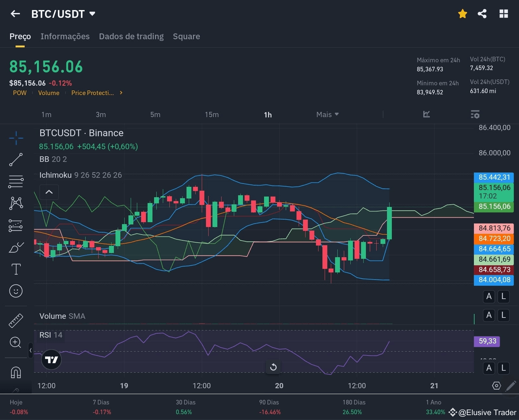Viewport: 519px width, 420px height.
Task: Open the RSI 14 indicator legend
Action: click(x=51, y=335)
